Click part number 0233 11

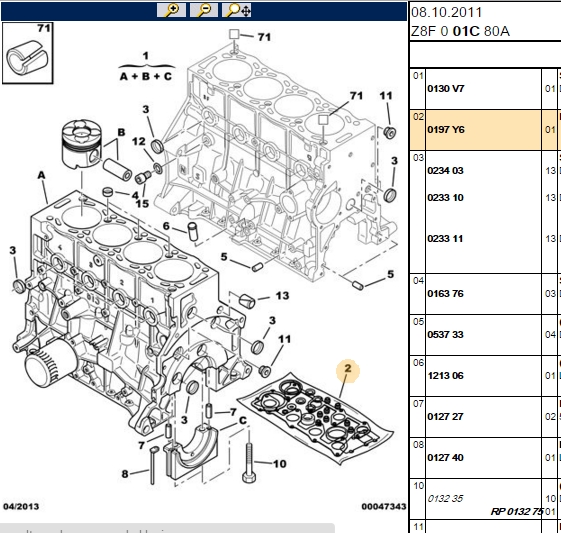(x=445, y=239)
